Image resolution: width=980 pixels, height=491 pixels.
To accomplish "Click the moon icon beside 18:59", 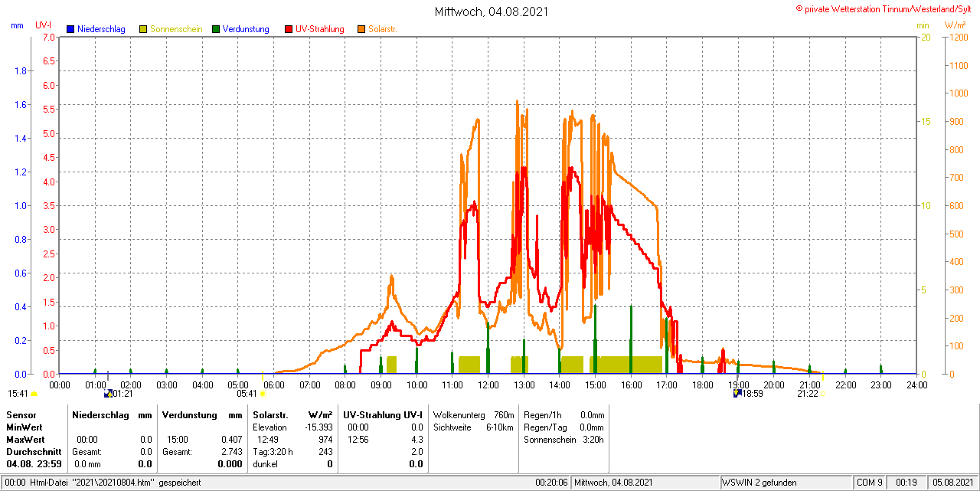I will [737, 394].
